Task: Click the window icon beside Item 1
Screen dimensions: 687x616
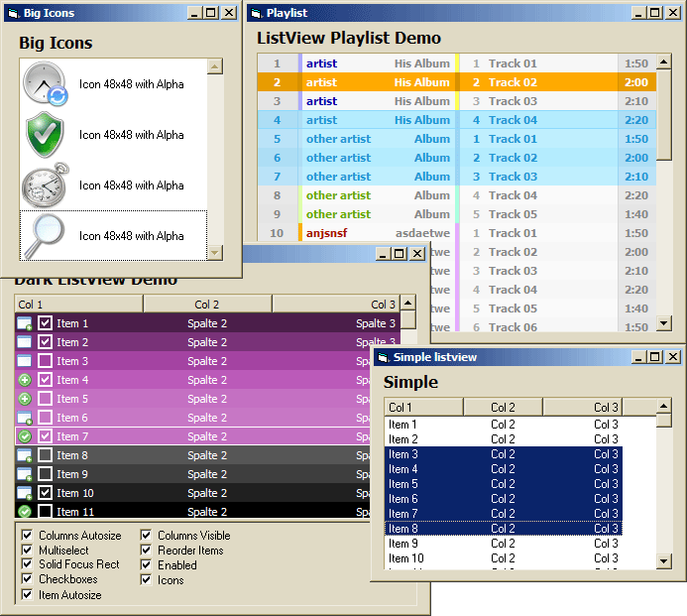Action: [25, 323]
